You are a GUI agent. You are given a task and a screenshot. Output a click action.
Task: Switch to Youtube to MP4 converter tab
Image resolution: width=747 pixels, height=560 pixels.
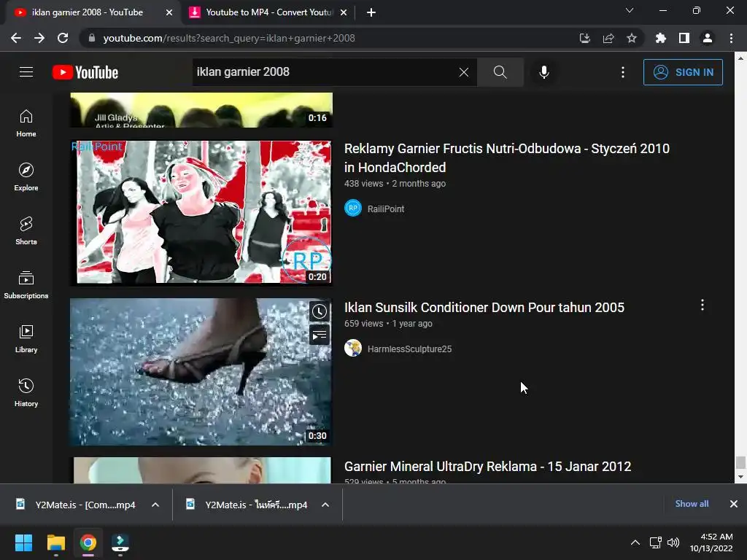pyautogui.click(x=269, y=12)
